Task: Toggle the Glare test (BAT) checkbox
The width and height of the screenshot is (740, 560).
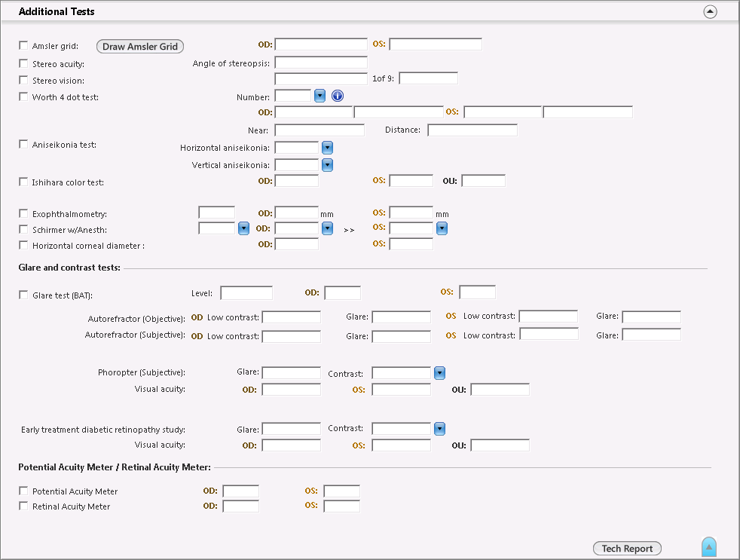Action: [x=23, y=295]
